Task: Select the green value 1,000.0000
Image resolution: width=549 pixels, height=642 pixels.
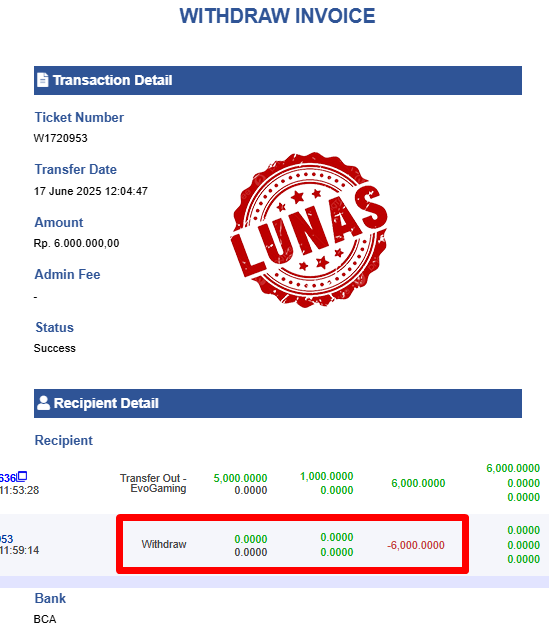Action: (326, 476)
